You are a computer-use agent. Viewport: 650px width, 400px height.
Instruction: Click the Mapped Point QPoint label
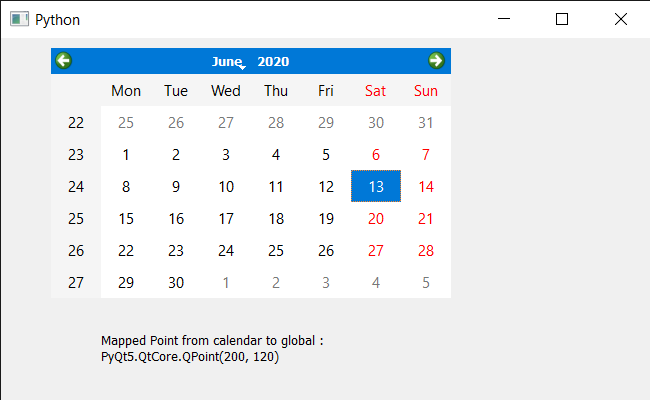(x=212, y=349)
